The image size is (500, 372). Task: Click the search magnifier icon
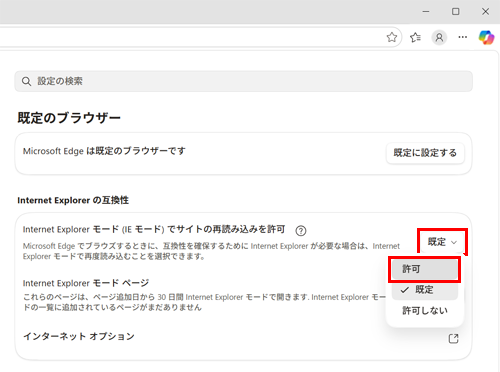(x=26, y=81)
